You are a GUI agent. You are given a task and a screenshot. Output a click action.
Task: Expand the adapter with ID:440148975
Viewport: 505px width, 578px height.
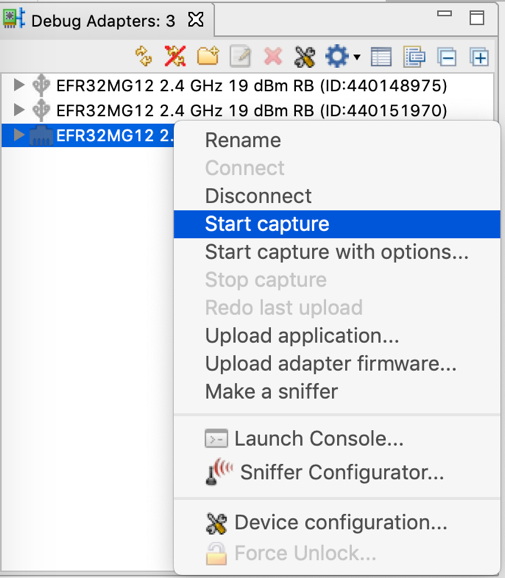click(18, 85)
